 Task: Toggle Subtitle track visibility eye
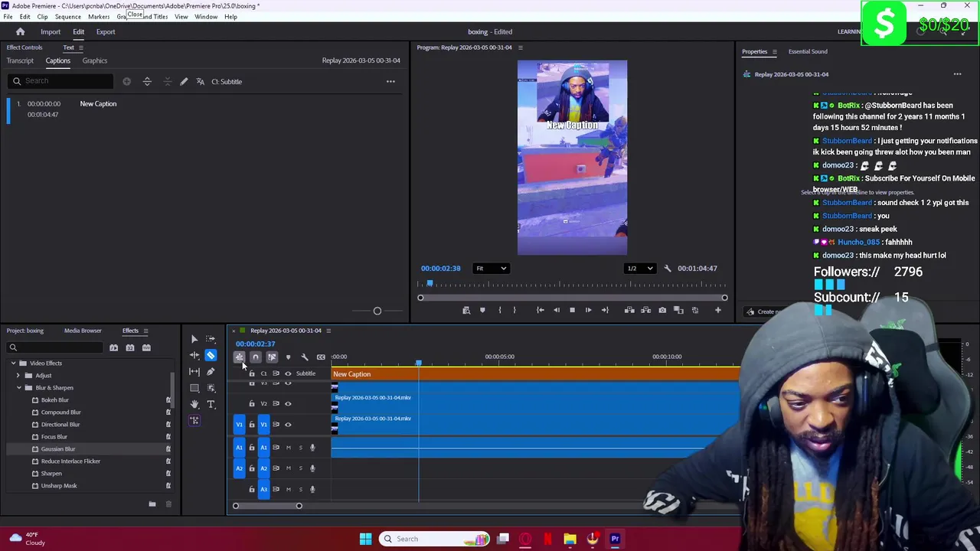point(288,373)
